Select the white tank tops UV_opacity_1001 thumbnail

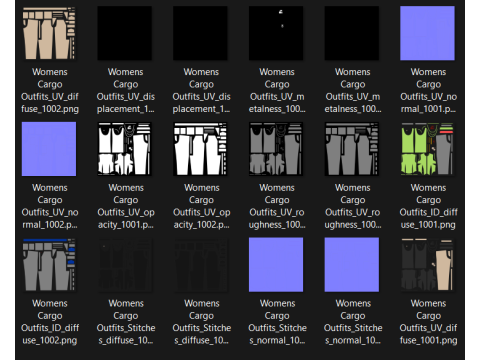coord(124,149)
